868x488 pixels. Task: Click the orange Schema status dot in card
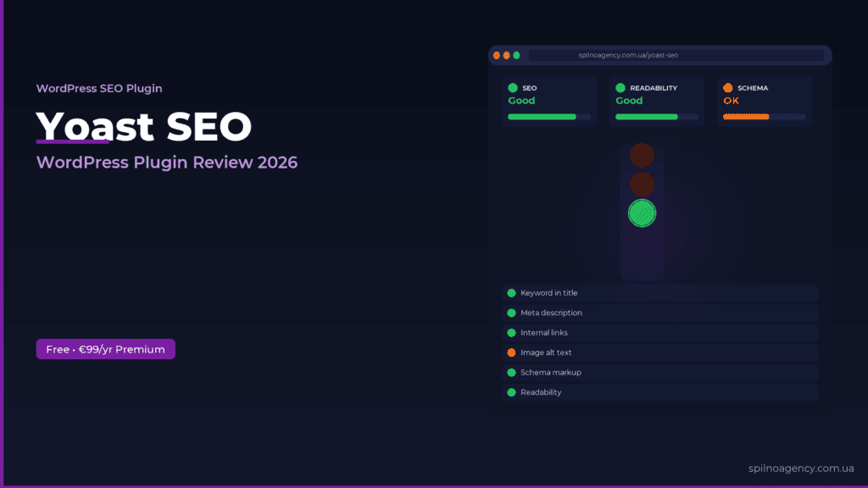pos(728,87)
